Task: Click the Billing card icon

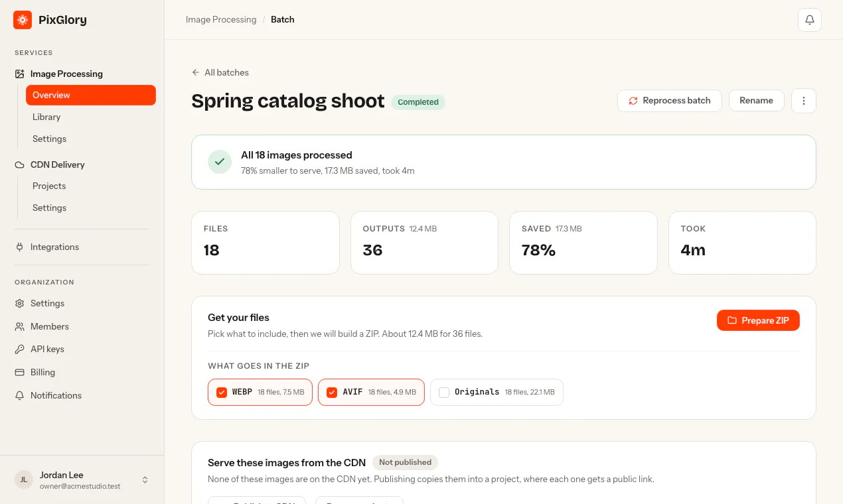Action: coord(20,372)
